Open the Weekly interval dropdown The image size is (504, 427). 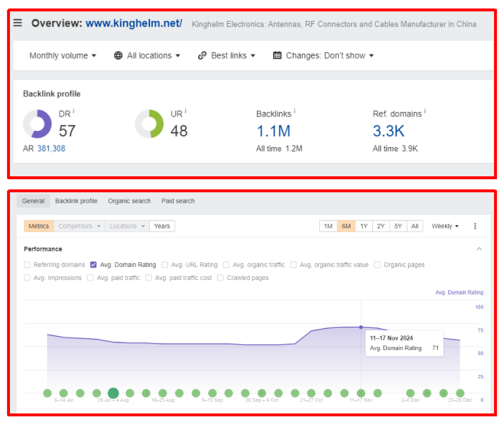pyautogui.click(x=445, y=226)
